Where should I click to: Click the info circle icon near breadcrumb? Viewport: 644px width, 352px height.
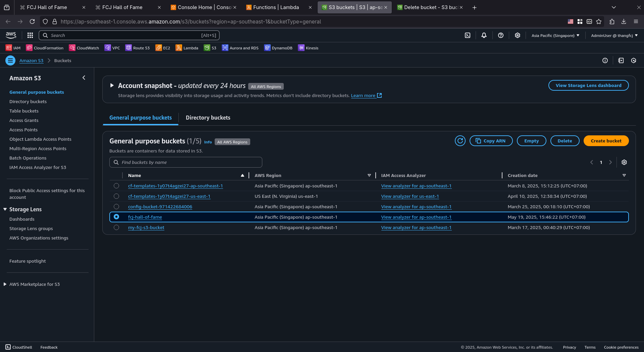(605, 60)
